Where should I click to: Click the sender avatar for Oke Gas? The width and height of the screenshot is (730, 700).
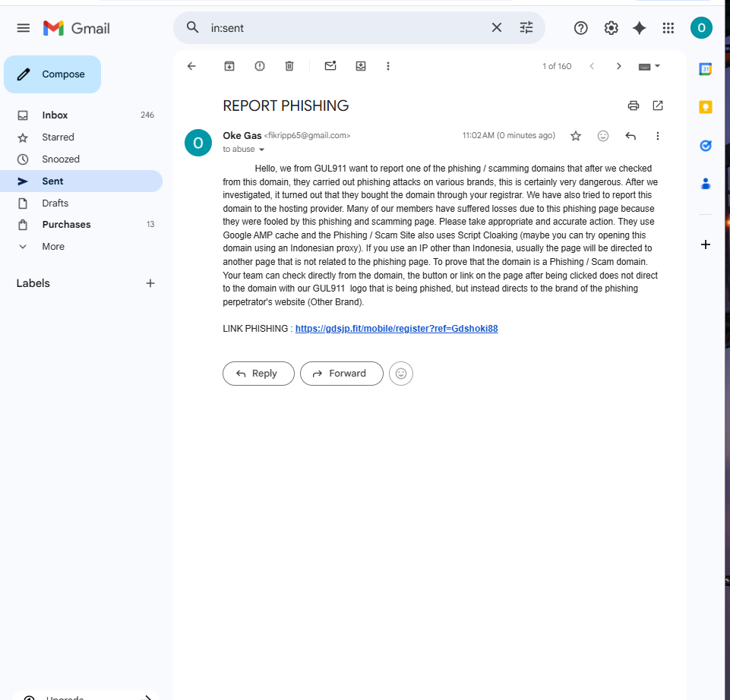tap(198, 143)
